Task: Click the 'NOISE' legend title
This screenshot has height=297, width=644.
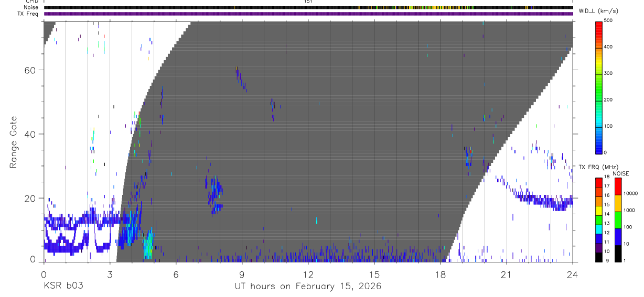Action: coord(622,173)
